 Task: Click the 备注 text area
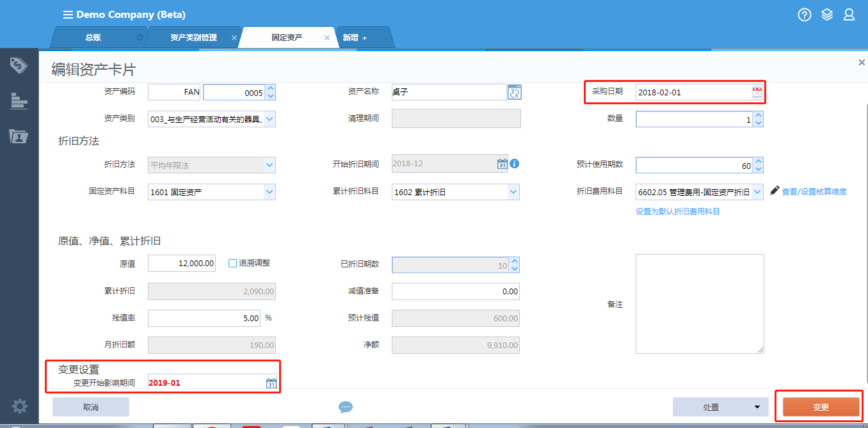[700, 304]
